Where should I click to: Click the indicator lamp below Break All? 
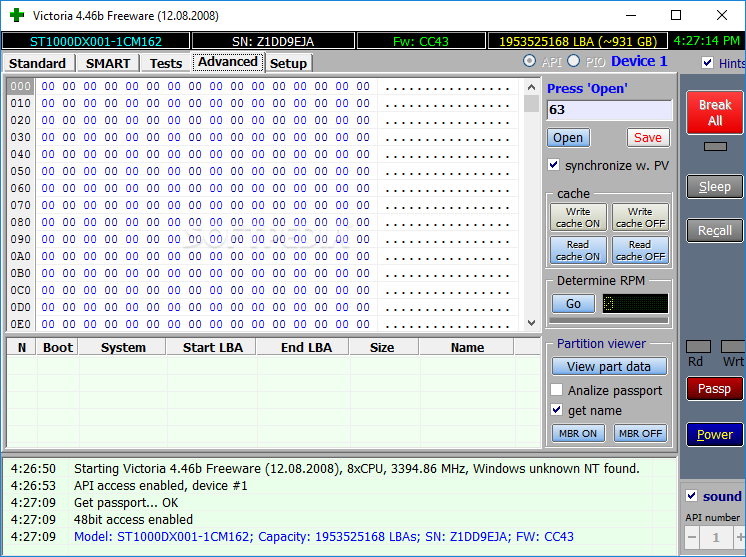[715, 147]
